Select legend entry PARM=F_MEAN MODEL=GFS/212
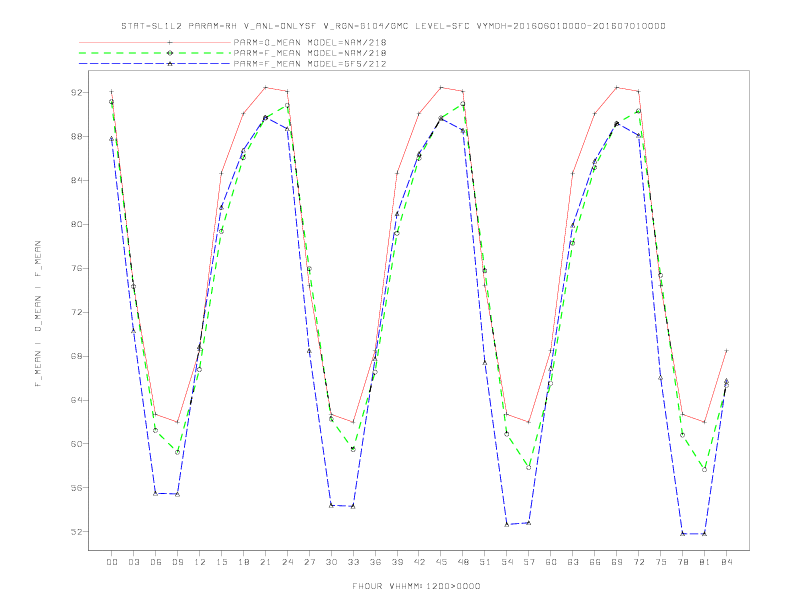The height and width of the screenshot is (612, 792). click(310, 64)
